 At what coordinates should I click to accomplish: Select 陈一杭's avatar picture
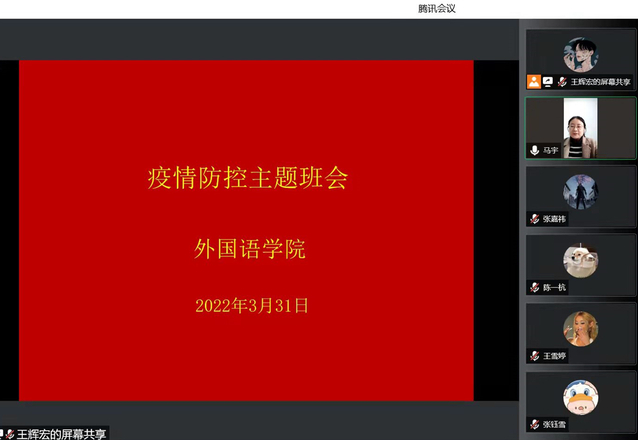click(581, 260)
